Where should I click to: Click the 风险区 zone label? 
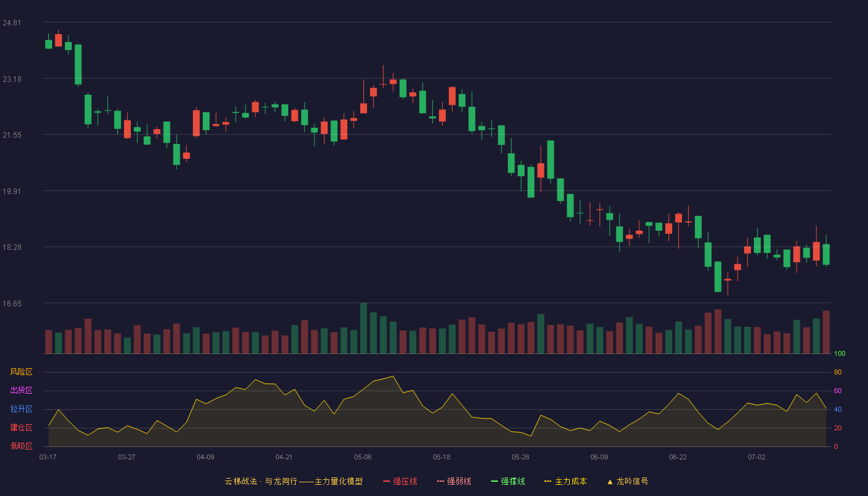click(x=21, y=372)
